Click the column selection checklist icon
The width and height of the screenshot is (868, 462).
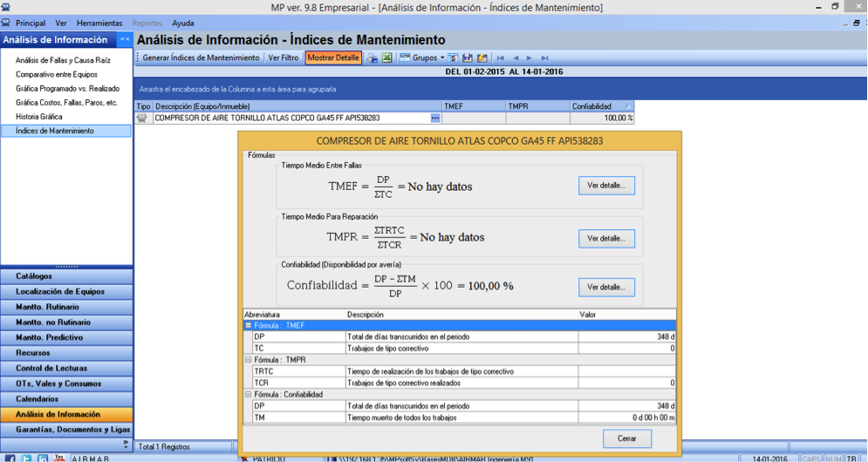point(453,58)
